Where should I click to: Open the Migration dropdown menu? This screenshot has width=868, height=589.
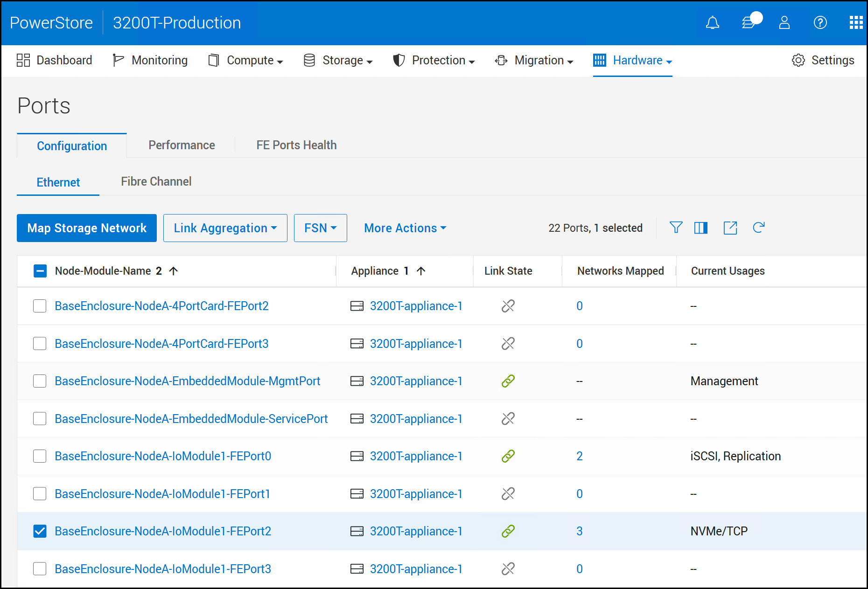[x=534, y=61]
